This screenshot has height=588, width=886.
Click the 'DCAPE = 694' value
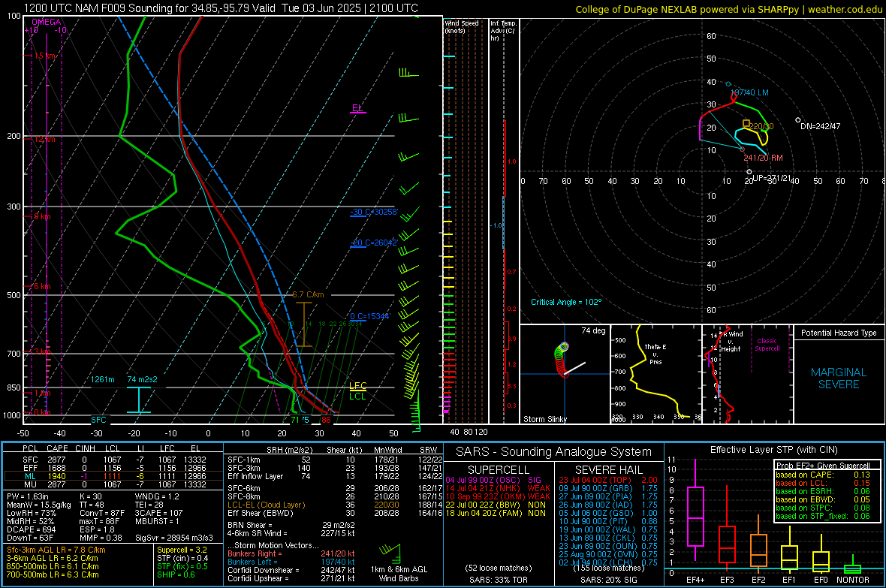(x=31, y=529)
